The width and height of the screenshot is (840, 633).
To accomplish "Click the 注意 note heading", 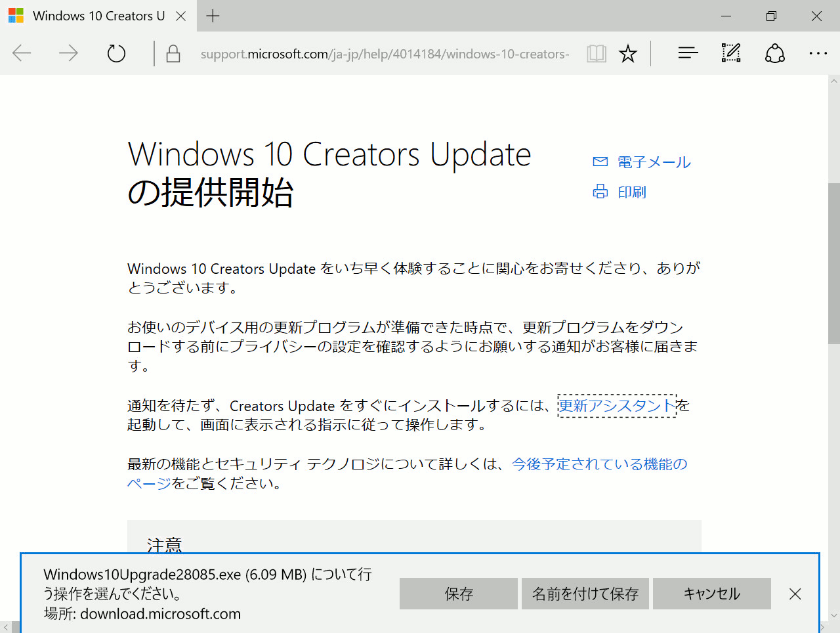I will coord(165,545).
